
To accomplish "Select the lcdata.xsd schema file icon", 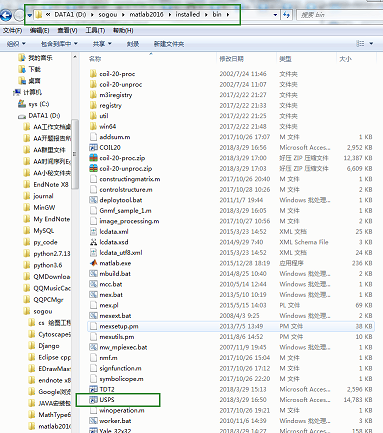I will pyautogui.click(x=93, y=242).
